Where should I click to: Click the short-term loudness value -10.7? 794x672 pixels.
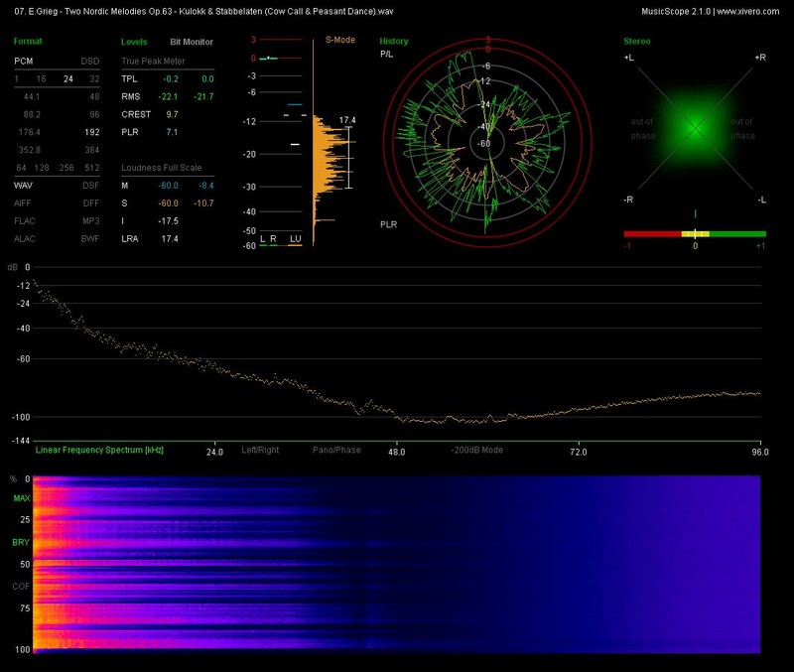click(203, 203)
